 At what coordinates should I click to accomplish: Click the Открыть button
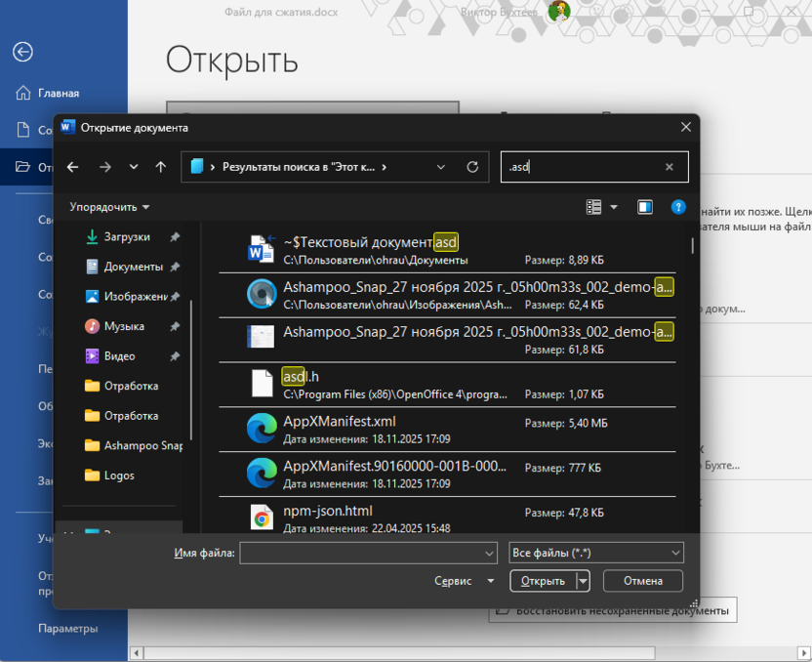tap(543, 581)
